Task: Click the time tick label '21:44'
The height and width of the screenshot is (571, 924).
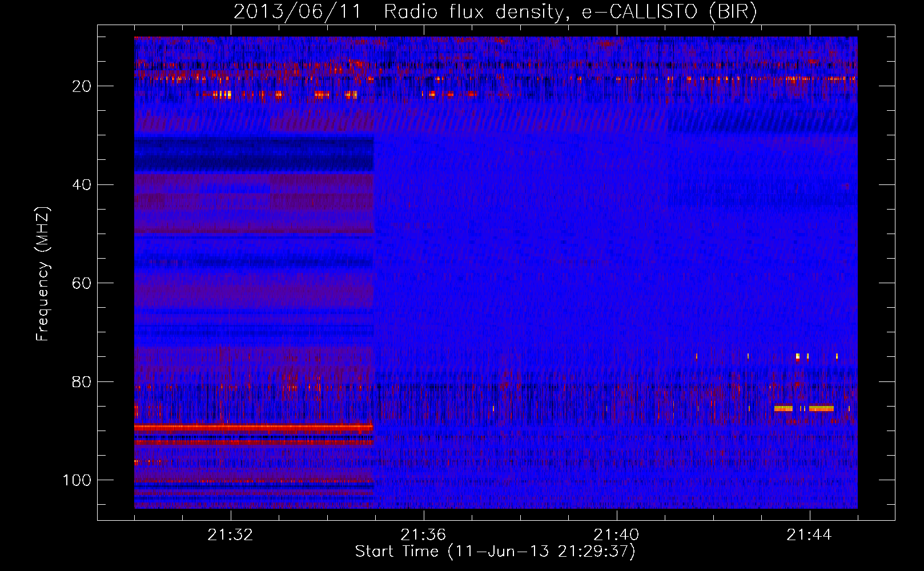Action: (x=809, y=535)
